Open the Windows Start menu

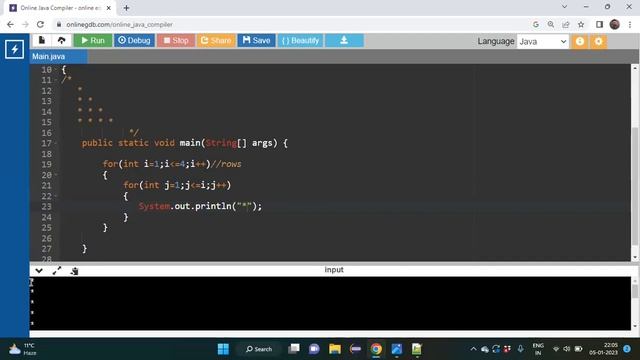[x=223, y=349]
